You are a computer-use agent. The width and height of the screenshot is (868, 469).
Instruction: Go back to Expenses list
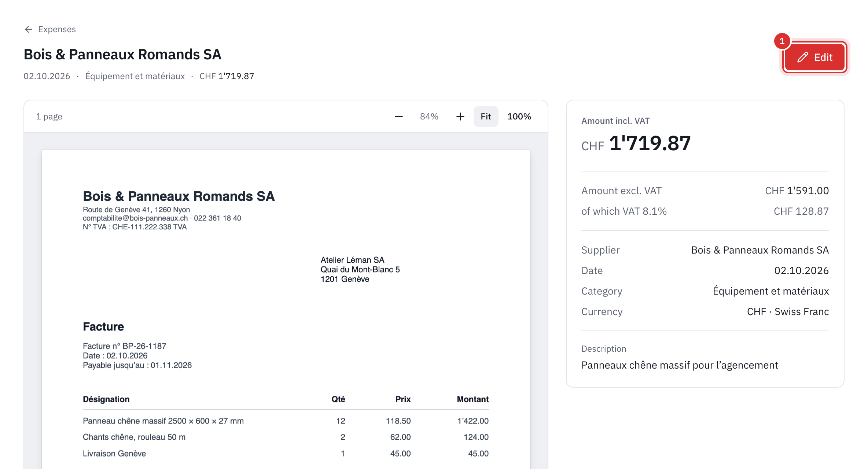pos(50,29)
